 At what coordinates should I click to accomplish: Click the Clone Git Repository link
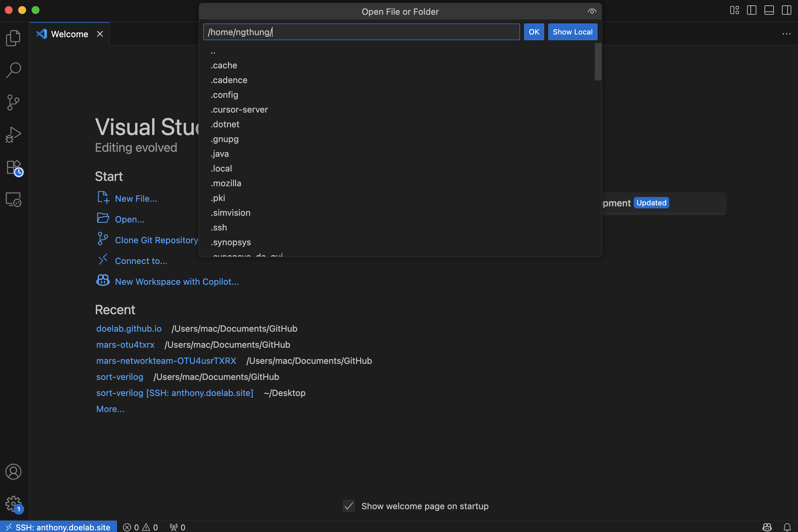pos(157,240)
